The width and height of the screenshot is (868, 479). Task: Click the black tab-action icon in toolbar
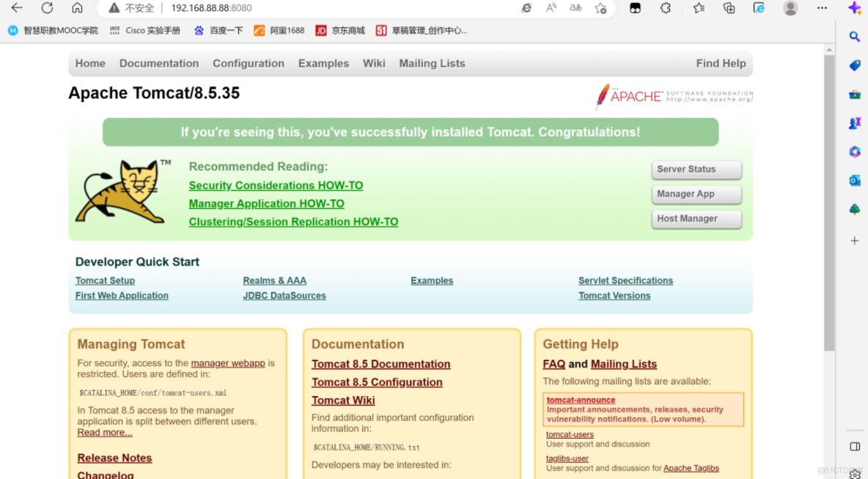click(x=635, y=8)
